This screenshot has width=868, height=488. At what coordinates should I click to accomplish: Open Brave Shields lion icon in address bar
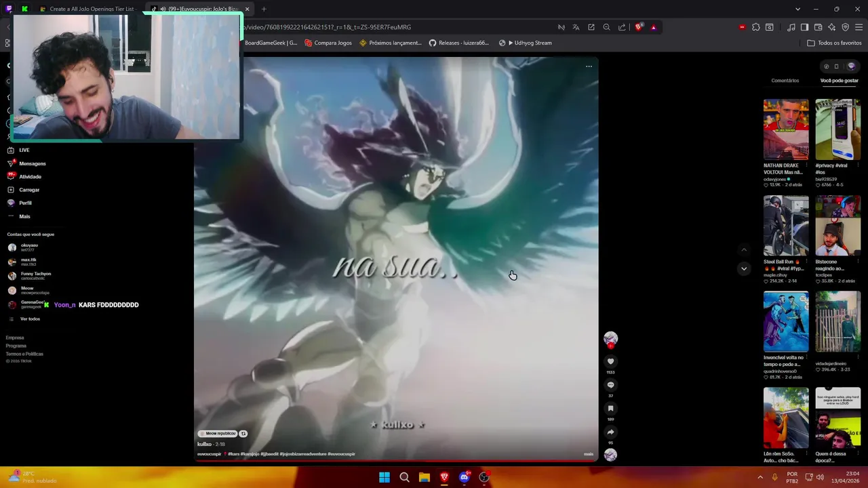(639, 27)
